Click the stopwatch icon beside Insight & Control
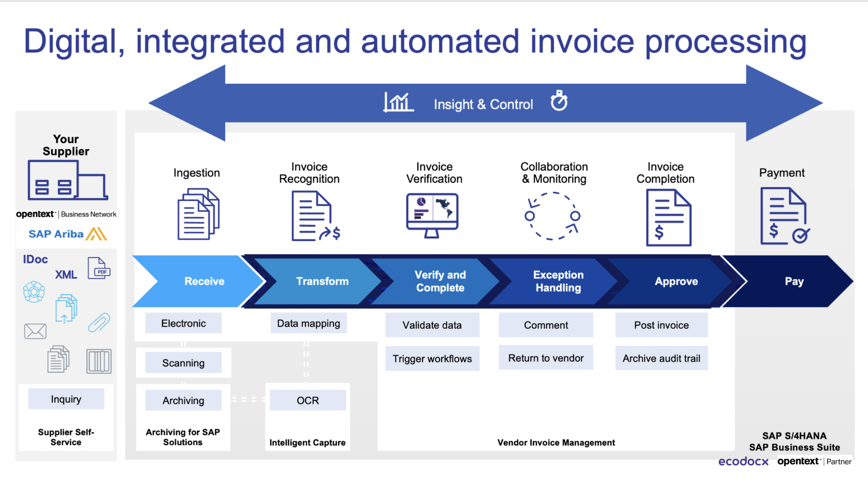Screen dimensions: 868x482 pyautogui.click(x=559, y=100)
